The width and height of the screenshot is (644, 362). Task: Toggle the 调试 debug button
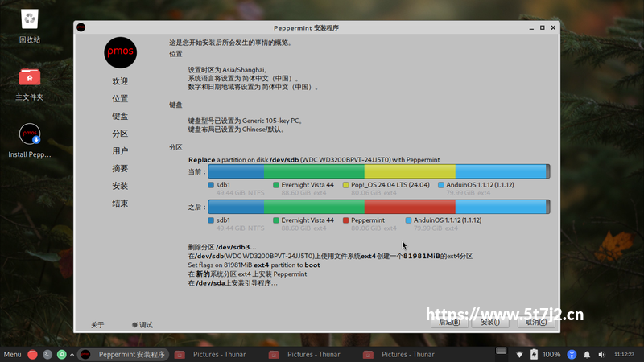[142, 325]
